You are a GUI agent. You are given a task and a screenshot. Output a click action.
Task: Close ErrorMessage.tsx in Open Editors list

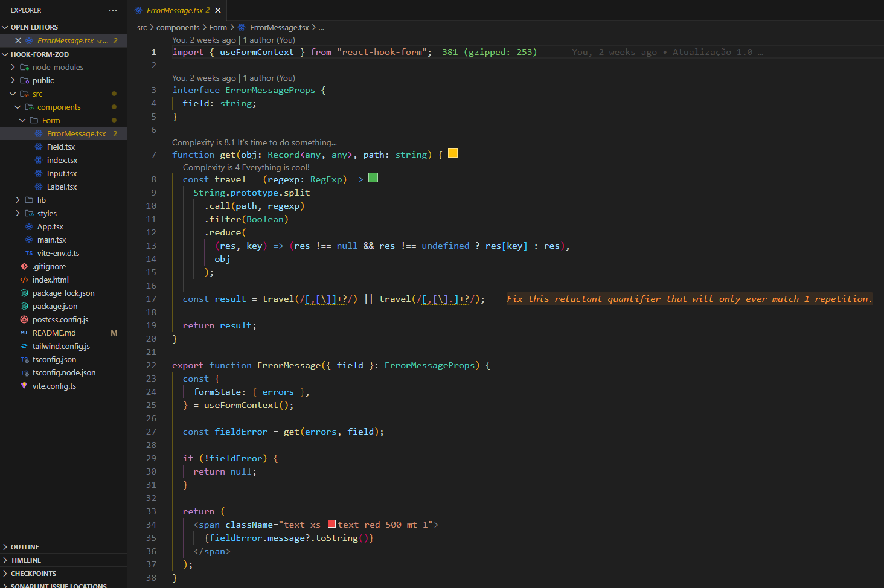[x=18, y=40]
